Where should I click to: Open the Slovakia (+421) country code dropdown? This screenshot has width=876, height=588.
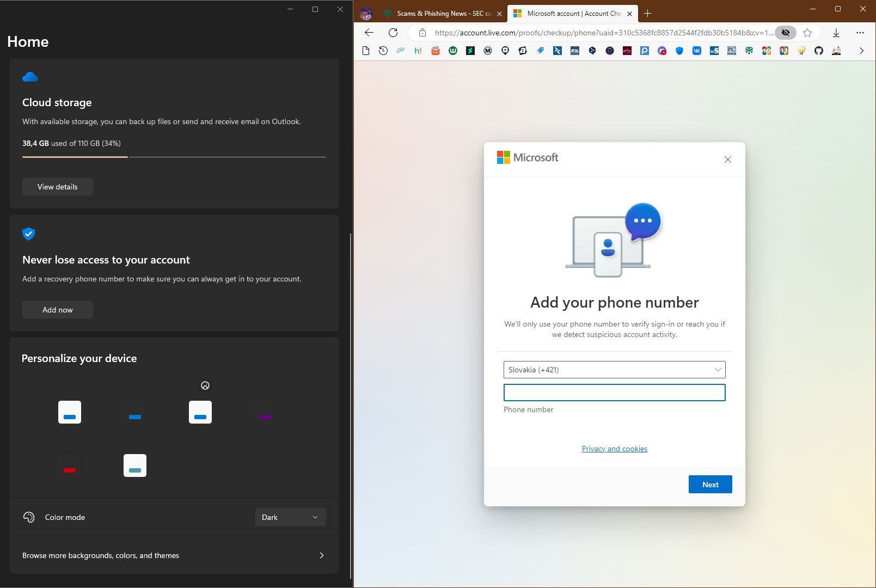coord(615,370)
